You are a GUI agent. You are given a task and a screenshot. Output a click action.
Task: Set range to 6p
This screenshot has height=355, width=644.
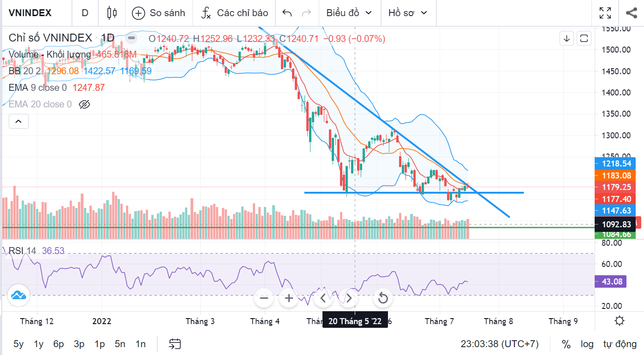pyautogui.click(x=59, y=344)
